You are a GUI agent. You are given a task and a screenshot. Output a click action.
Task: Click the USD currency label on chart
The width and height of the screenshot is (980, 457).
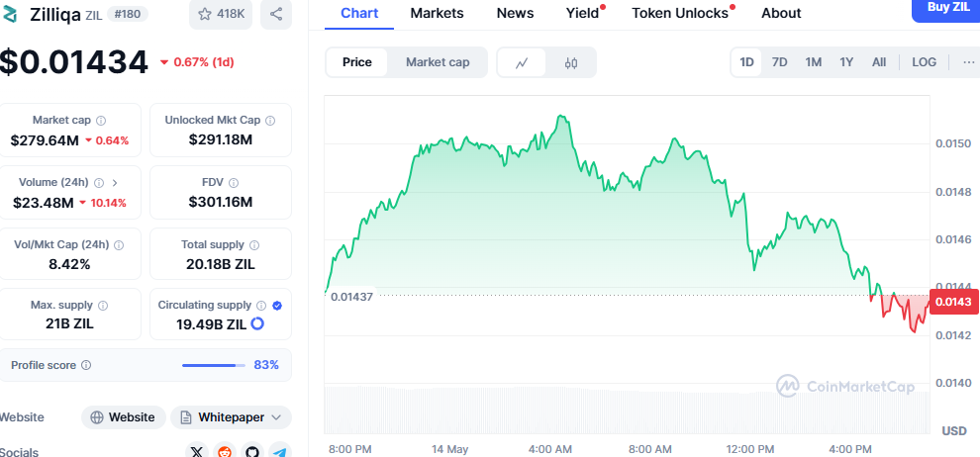[954, 430]
